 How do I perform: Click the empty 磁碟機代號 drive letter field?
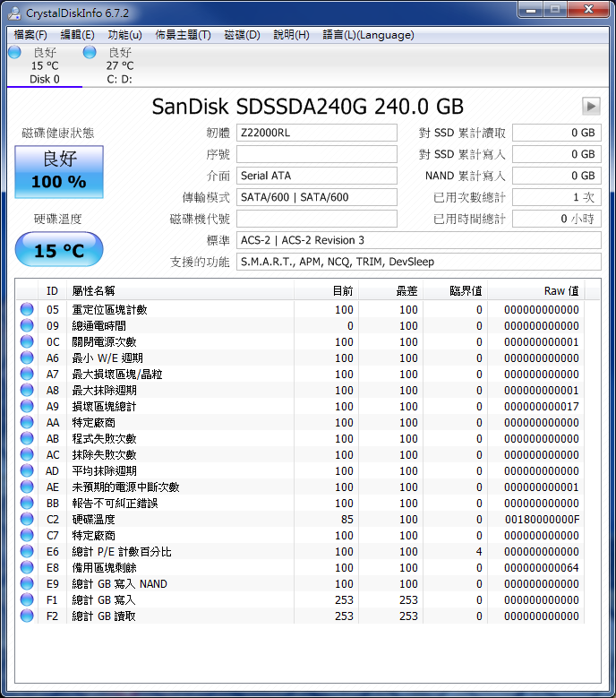(x=317, y=219)
